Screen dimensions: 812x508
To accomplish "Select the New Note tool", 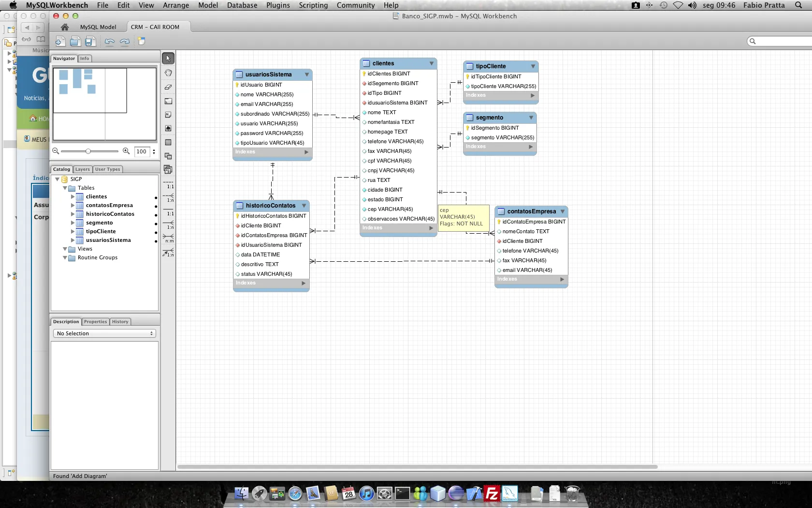I will pyautogui.click(x=168, y=115).
